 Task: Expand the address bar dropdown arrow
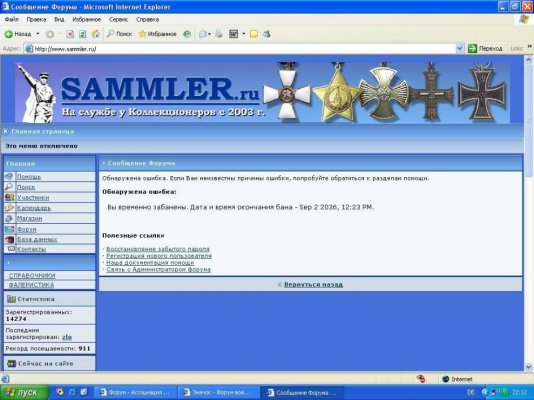point(459,49)
